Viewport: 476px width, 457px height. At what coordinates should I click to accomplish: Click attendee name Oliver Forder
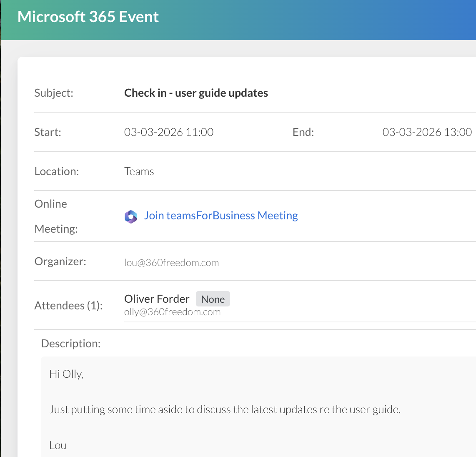coord(157,299)
